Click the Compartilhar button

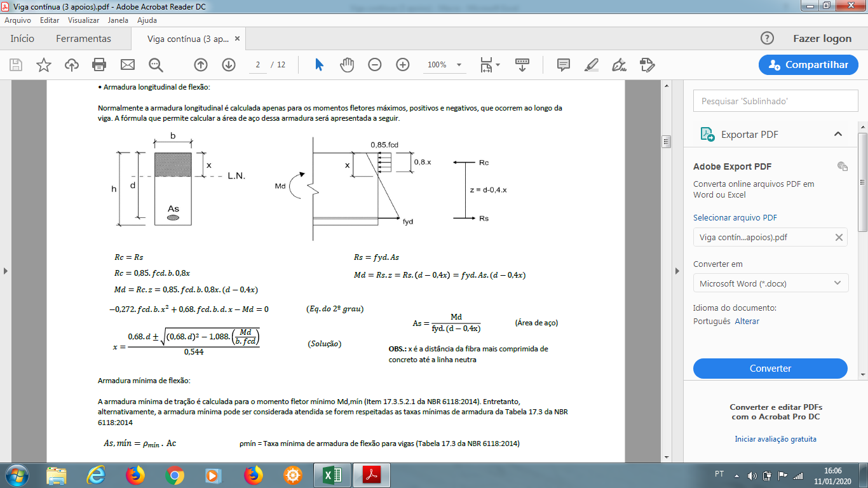click(808, 65)
